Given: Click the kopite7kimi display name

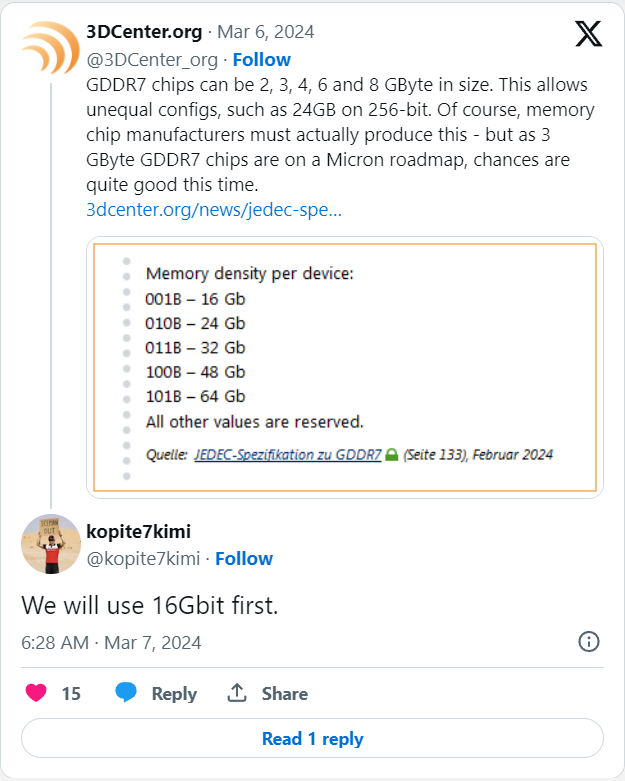Looking at the screenshot, I should [138, 531].
